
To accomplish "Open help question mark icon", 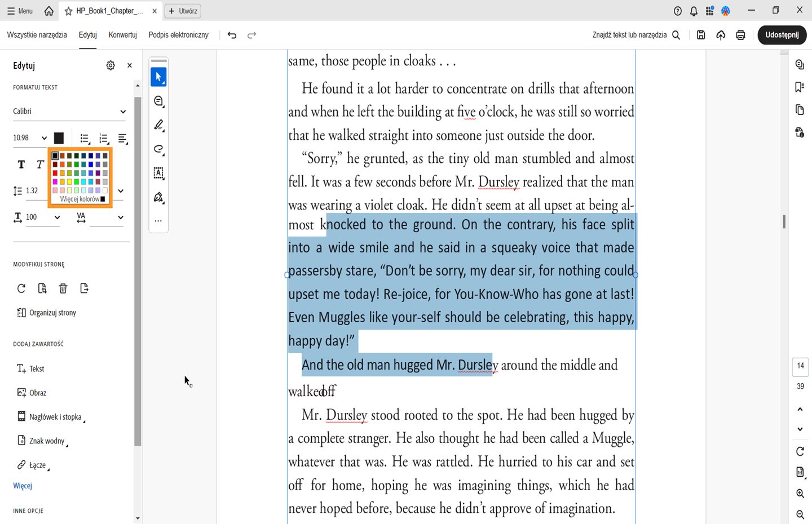I will click(678, 11).
